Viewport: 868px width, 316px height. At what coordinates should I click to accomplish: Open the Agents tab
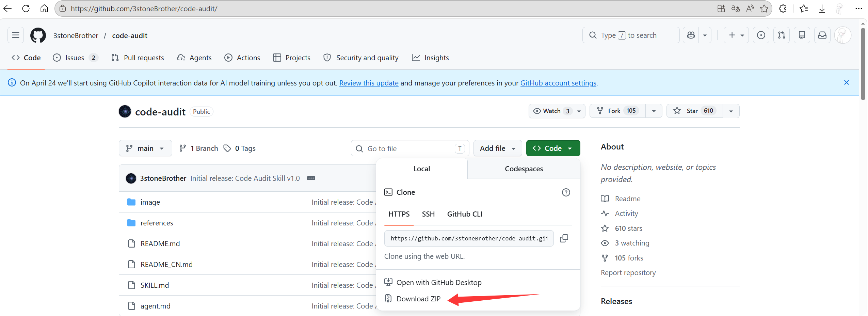[x=194, y=58]
